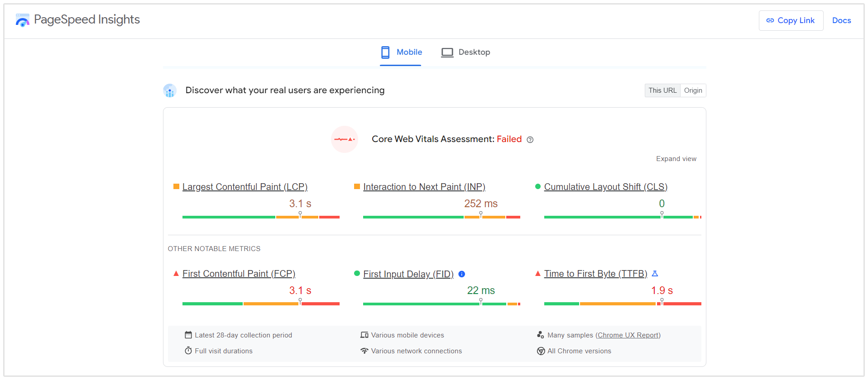Switch to Origin data view

(693, 90)
